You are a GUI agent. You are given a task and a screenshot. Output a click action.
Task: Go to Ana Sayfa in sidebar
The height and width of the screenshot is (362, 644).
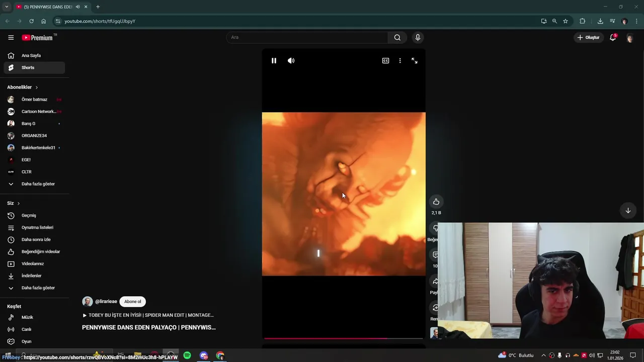[34, 55]
